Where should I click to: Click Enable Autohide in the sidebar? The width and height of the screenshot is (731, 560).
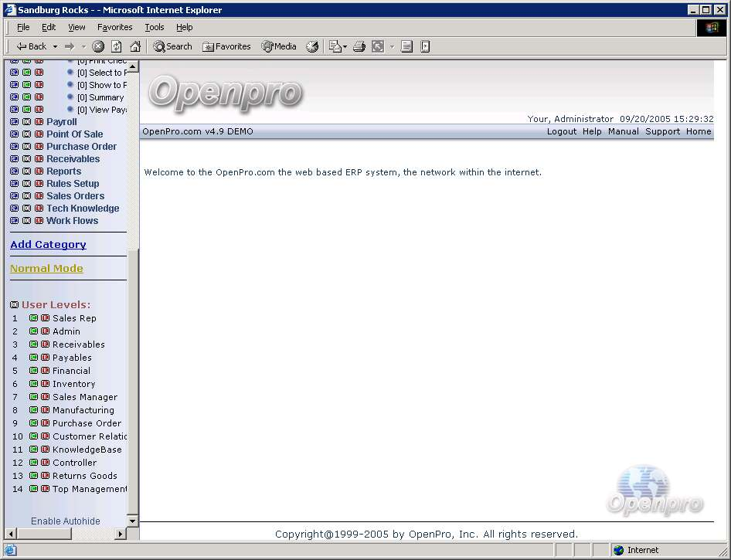coord(66,521)
